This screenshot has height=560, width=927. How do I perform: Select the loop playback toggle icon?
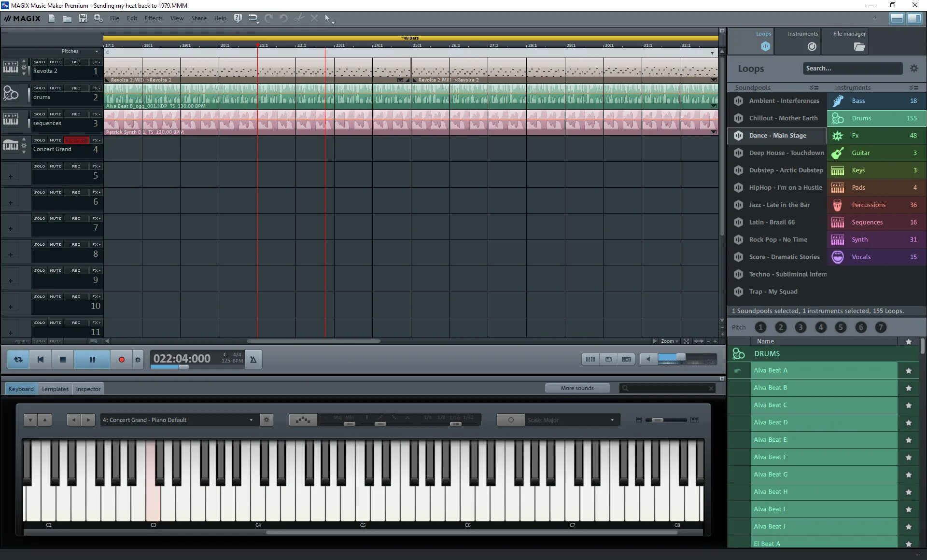click(x=18, y=359)
